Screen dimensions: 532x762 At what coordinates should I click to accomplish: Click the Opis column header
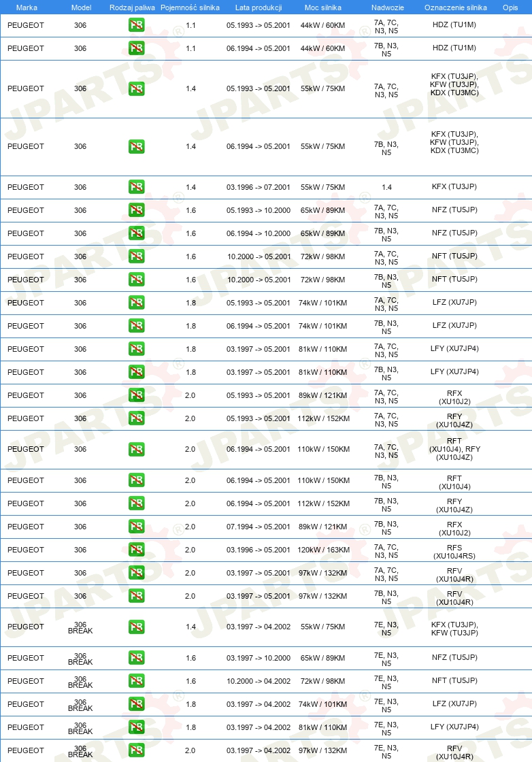[510, 7]
